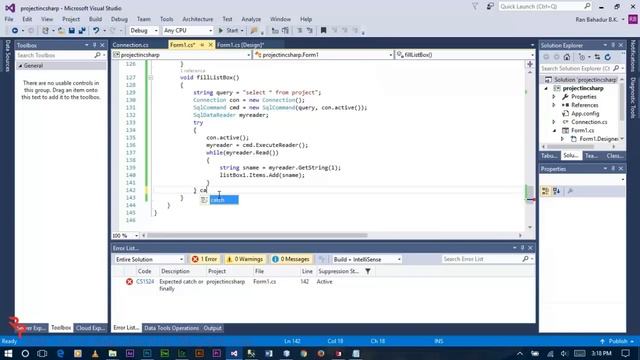Click the uncomment selection toolbar icon
640x360 pixels.
[309, 31]
